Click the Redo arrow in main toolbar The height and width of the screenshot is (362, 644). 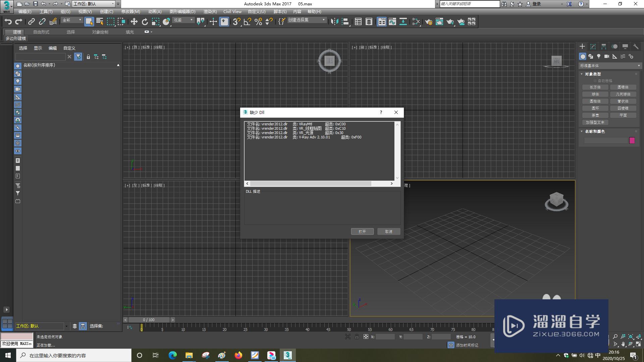19,22
